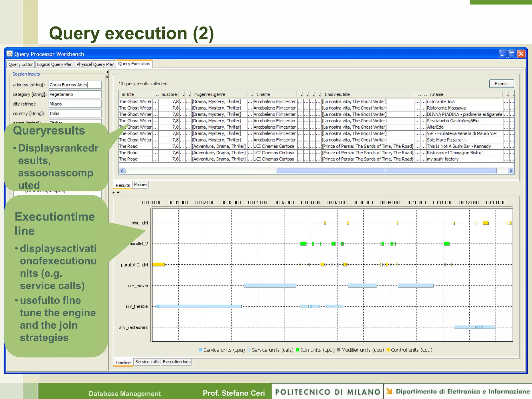The width and height of the screenshot is (532, 399).
Task: Click the results scrollbar right arrow
Action: 511,171
